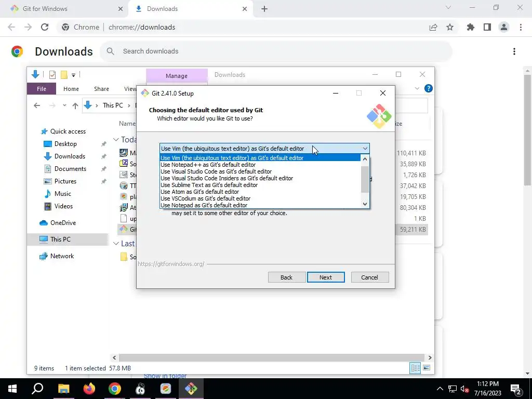Collapse the Today group
532x399 pixels.
tap(116, 140)
